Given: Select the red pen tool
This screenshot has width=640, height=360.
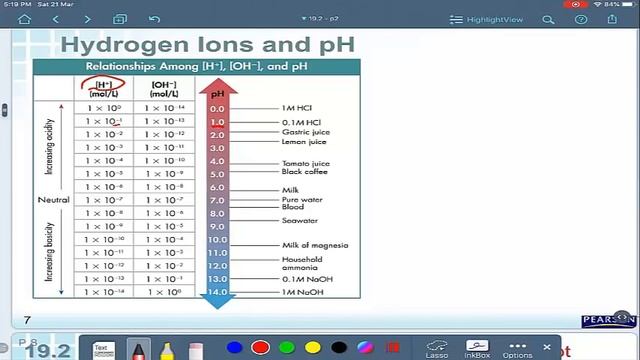Looking at the screenshot, I should (x=138, y=349).
